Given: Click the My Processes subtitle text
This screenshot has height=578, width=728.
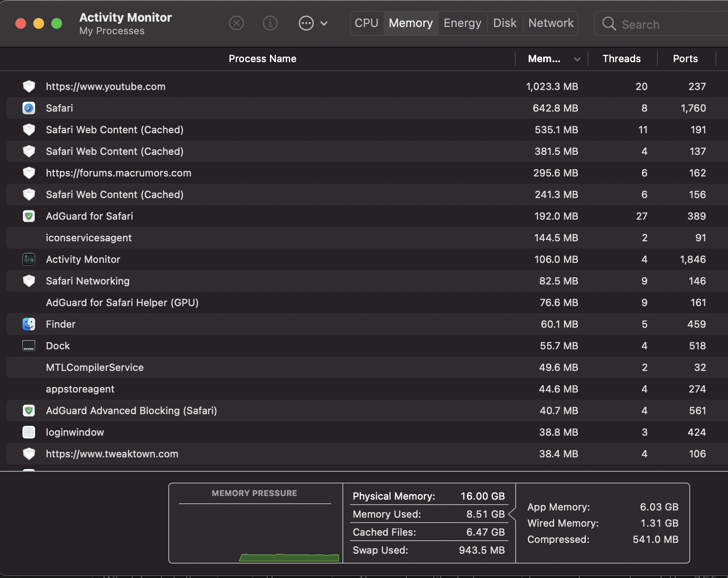Looking at the screenshot, I should point(112,31).
